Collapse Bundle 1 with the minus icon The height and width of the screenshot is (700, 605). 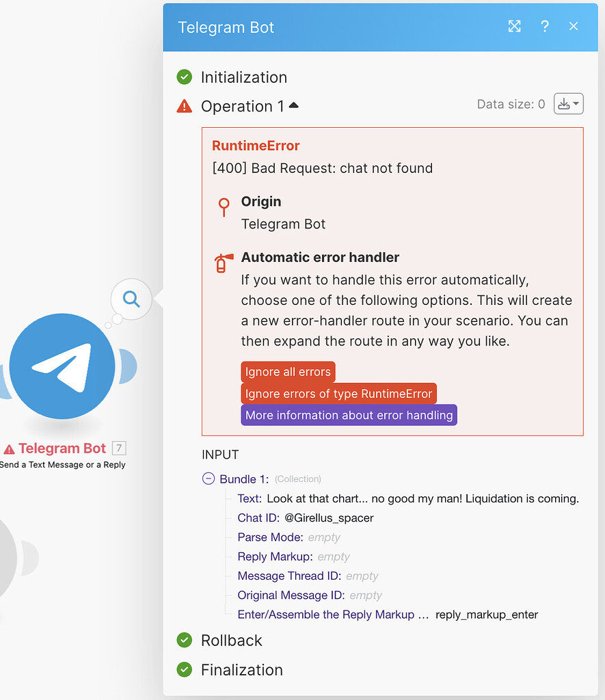pyautogui.click(x=209, y=479)
